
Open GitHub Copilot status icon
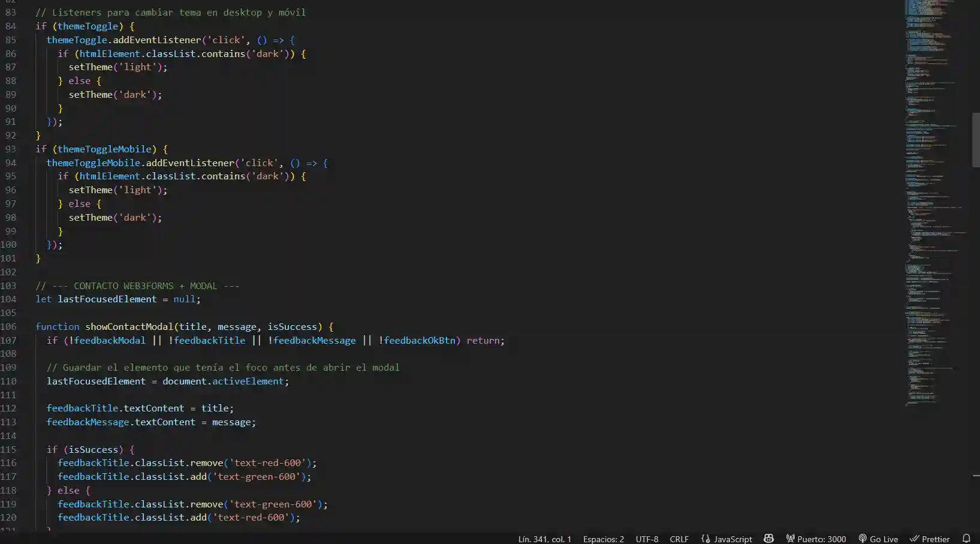click(768, 539)
